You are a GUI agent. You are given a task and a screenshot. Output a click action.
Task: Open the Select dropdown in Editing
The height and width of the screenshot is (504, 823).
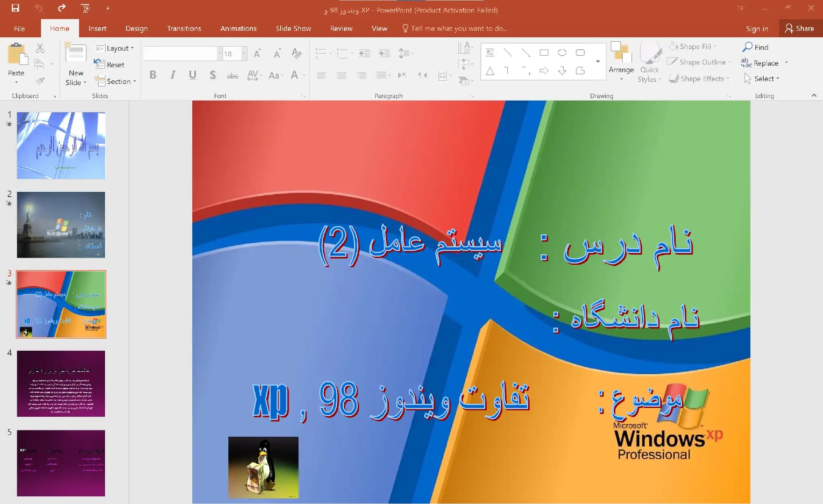coord(762,78)
